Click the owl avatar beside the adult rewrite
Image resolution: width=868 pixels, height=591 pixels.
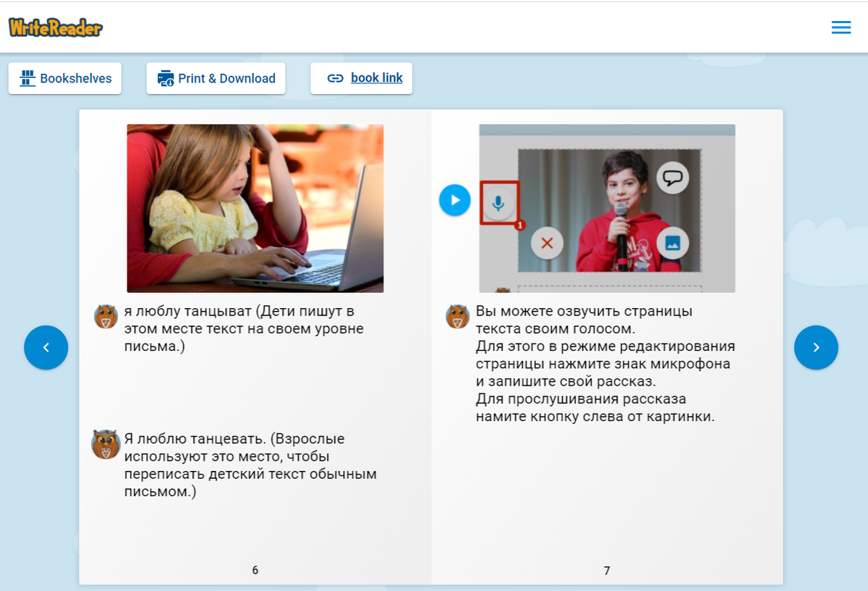pyautogui.click(x=105, y=443)
